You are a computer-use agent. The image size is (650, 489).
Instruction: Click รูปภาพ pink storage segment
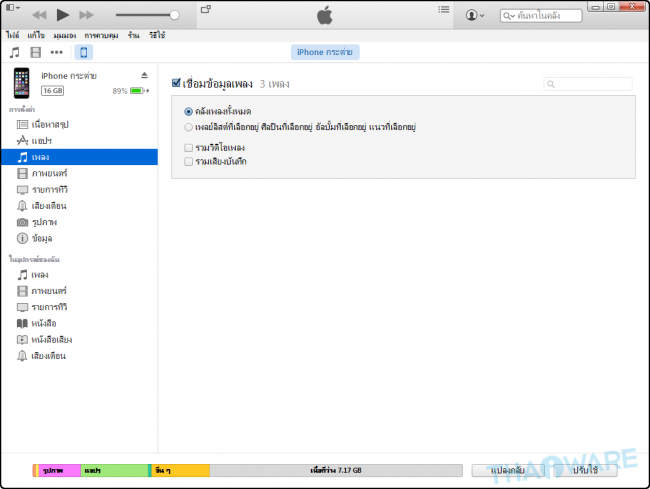pyautogui.click(x=59, y=470)
